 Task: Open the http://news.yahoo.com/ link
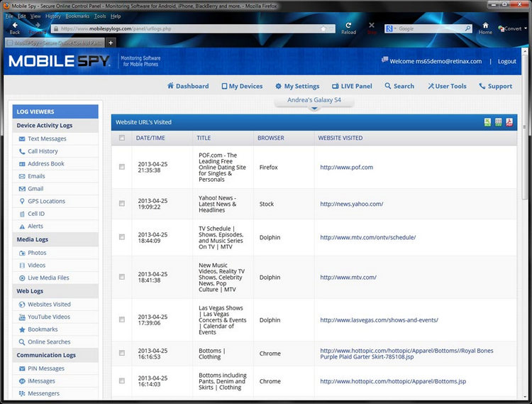click(352, 204)
